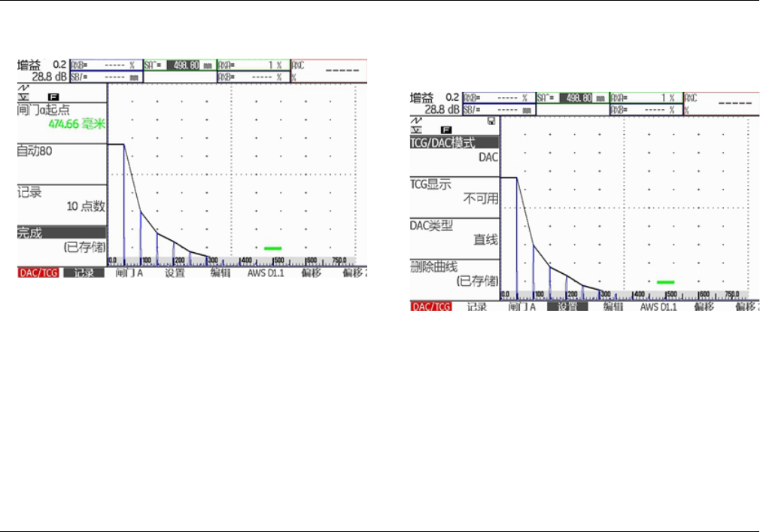The image size is (760, 532).
Task: Open the 闸门 A tab in the right screen
Action: (521, 306)
